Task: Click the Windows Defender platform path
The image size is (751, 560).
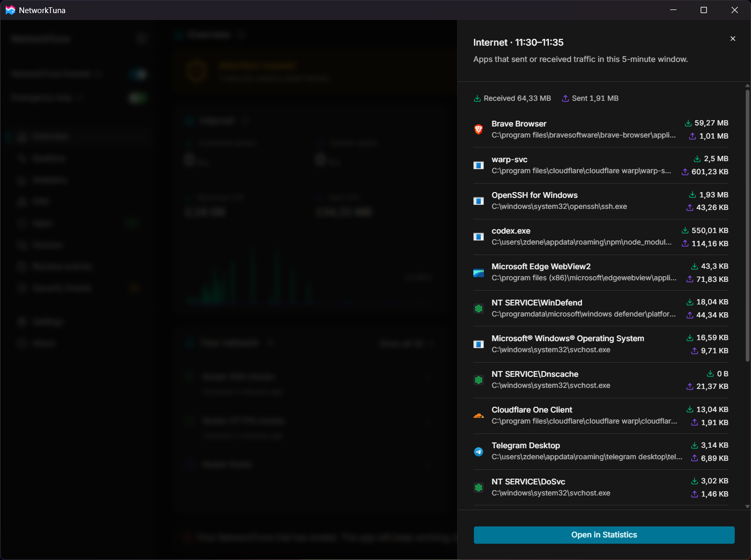Action: click(584, 314)
